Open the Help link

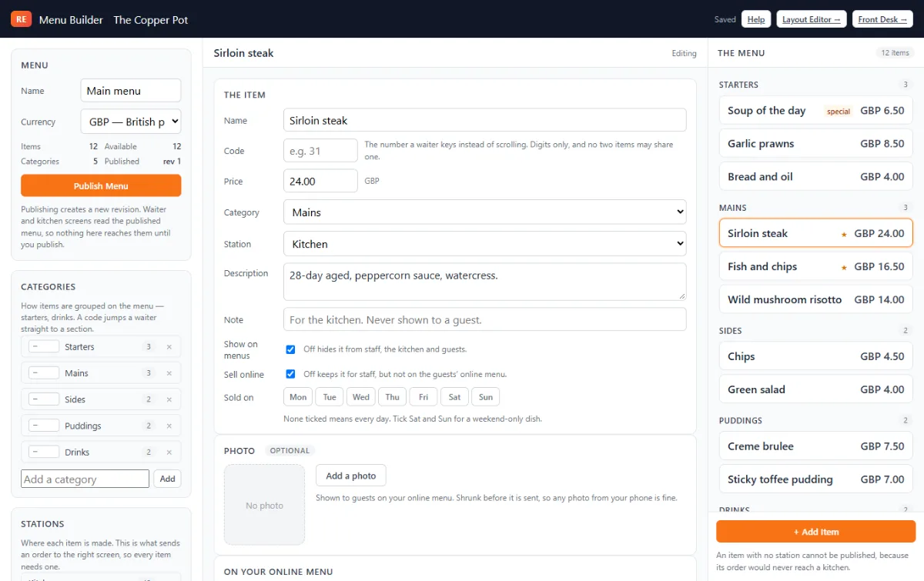click(x=756, y=19)
